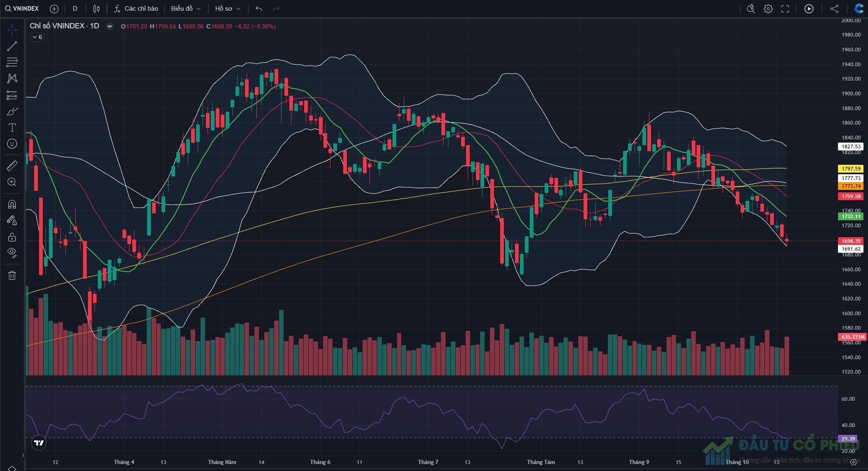Viewport: 868px width, 471px height.
Task: Collapse the indicator legend showing 6
Action: 37,37
